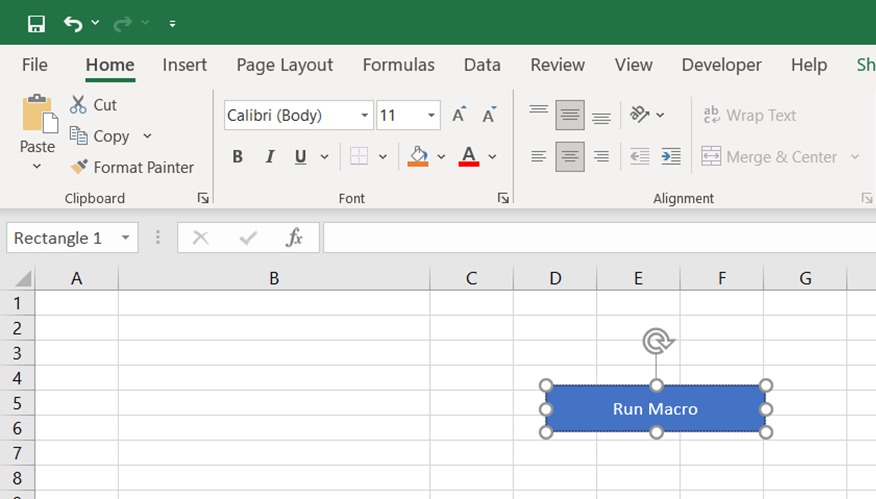Decrease the font size
This screenshot has width=876, height=499.
(x=489, y=115)
